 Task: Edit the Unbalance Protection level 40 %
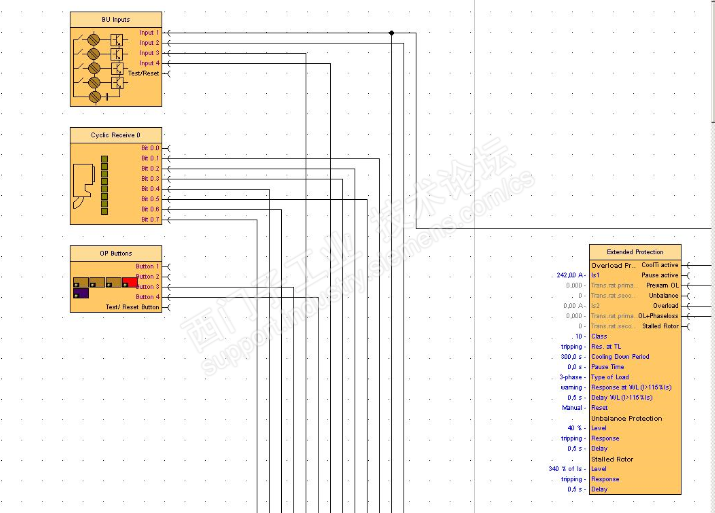click(x=575, y=428)
